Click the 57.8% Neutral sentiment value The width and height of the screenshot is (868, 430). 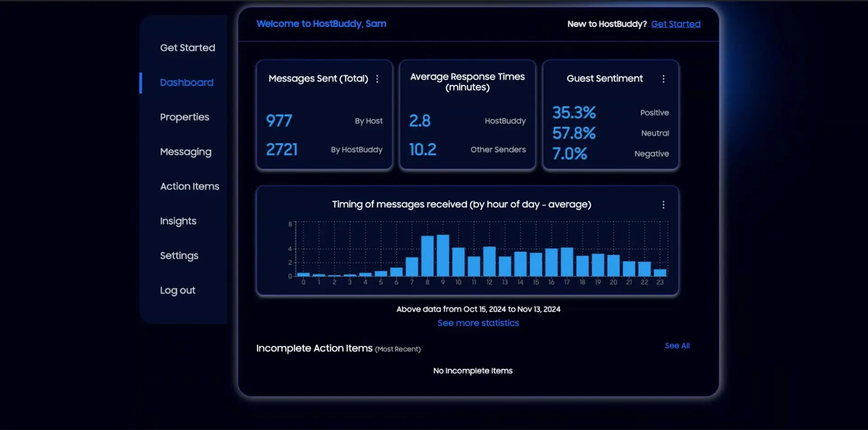tap(574, 133)
